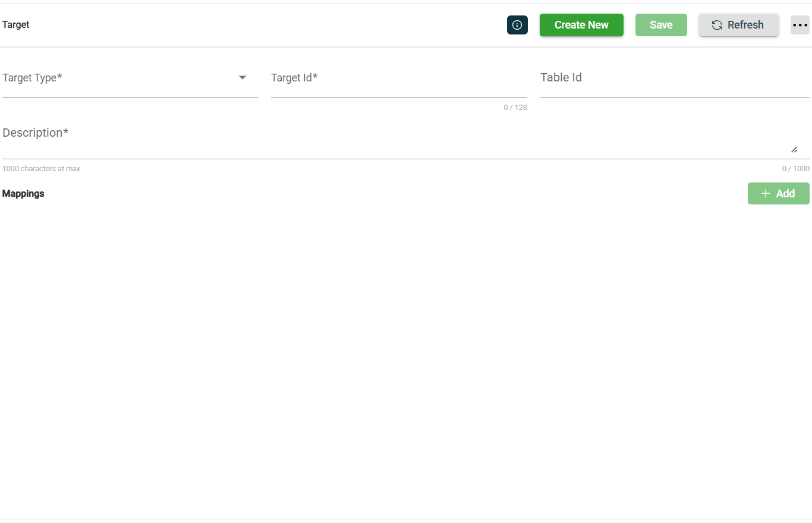This screenshot has width=812, height=523.
Task: Click the '1000 characters at max' hint
Action: 41,169
